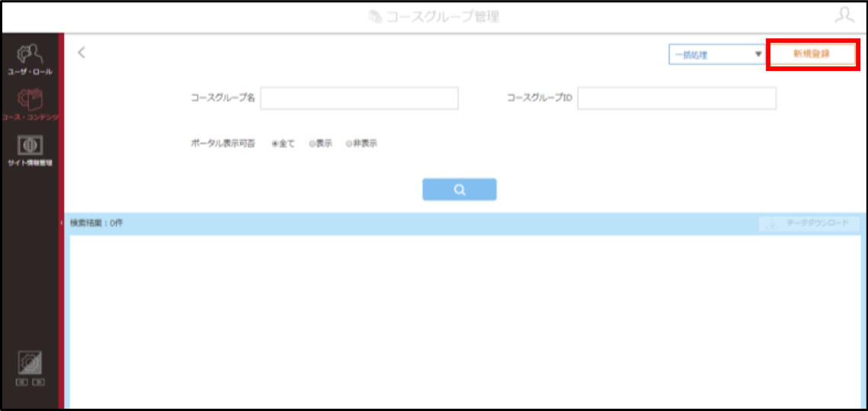Open the ユーザ・ロール sidebar section
The image size is (868, 411).
pyautogui.click(x=29, y=59)
